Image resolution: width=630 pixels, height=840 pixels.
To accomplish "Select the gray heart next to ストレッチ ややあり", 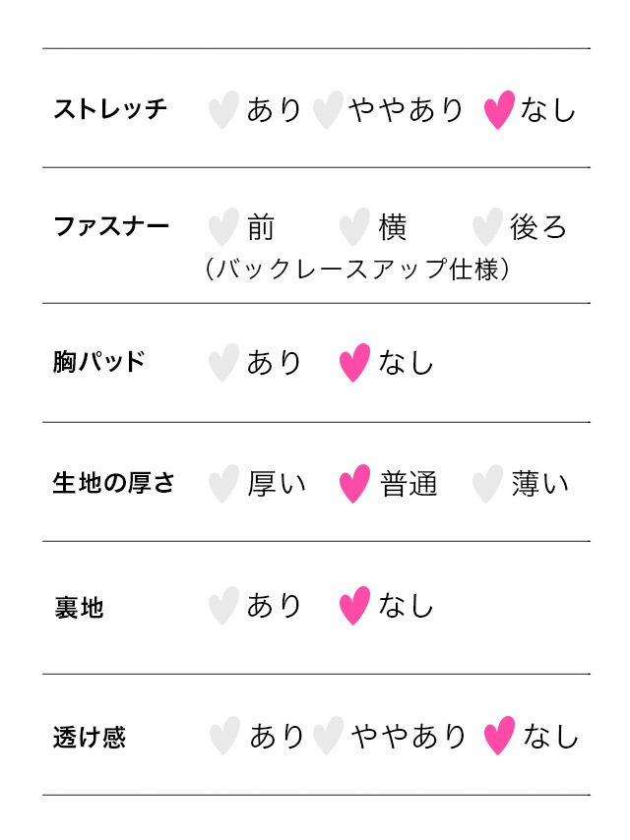I will (328, 110).
